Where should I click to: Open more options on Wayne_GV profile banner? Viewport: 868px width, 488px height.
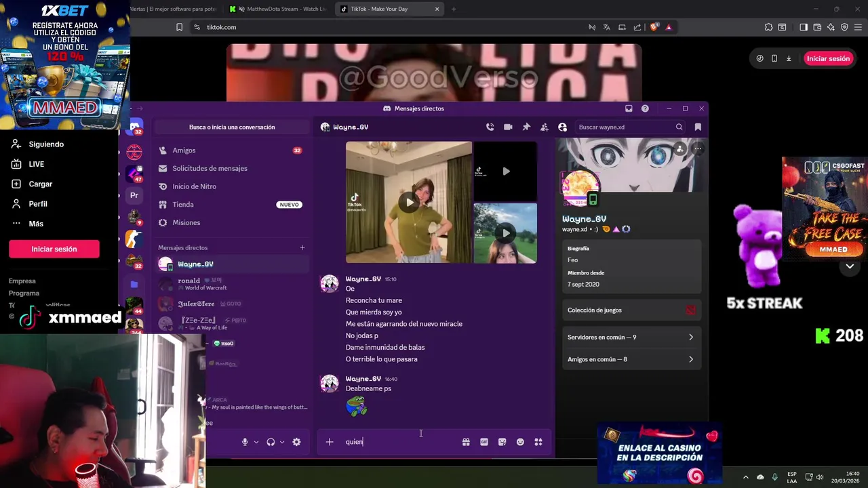697,148
